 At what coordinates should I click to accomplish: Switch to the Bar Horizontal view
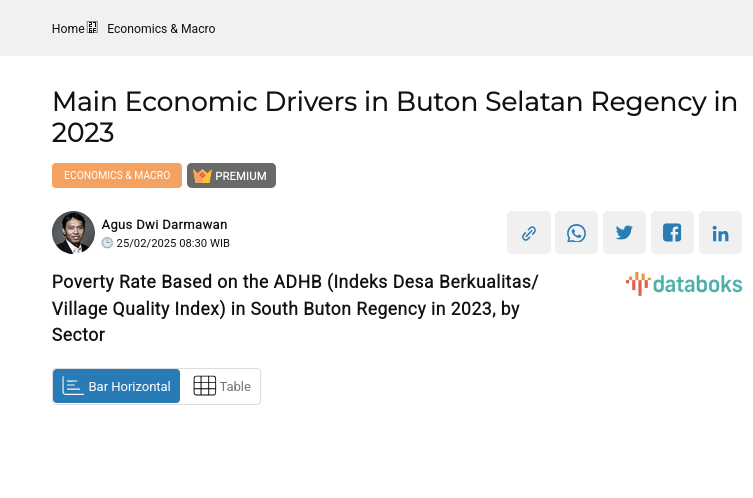click(x=116, y=387)
